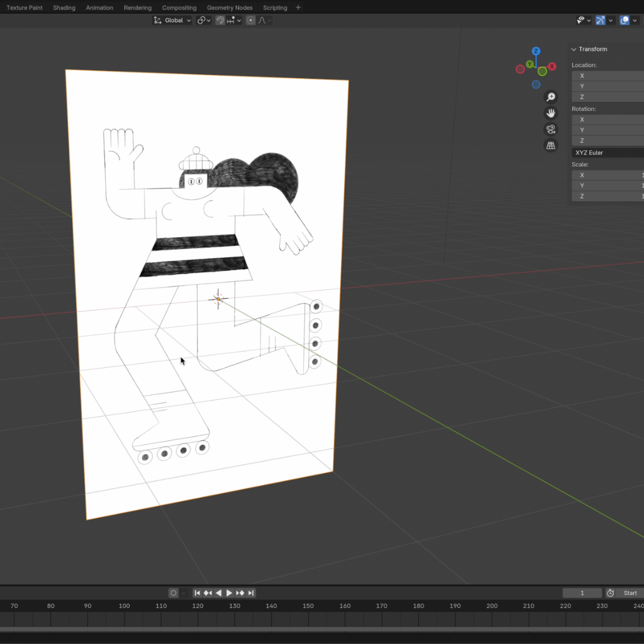
Task: Toggle the snapping magnet button
Action: (x=220, y=20)
